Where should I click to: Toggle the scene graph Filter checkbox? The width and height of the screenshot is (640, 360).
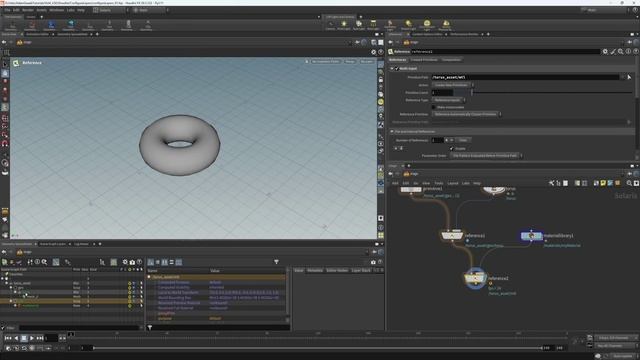tap(3, 328)
